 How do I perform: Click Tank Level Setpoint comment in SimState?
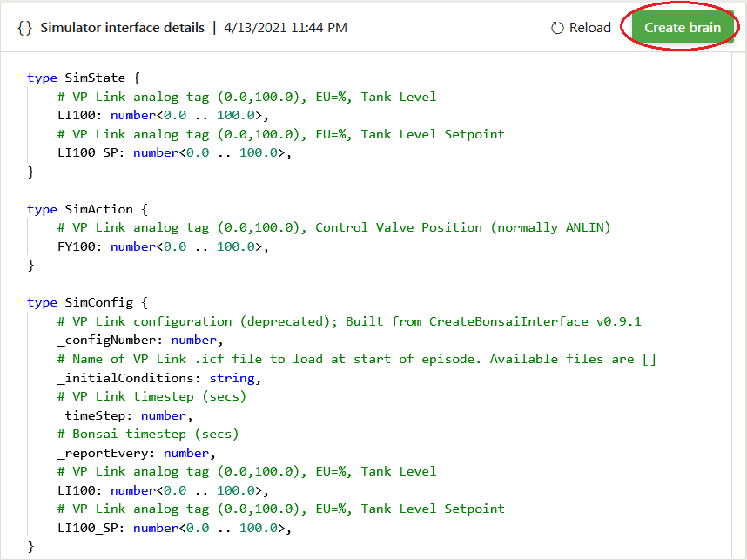[x=280, y=134]
